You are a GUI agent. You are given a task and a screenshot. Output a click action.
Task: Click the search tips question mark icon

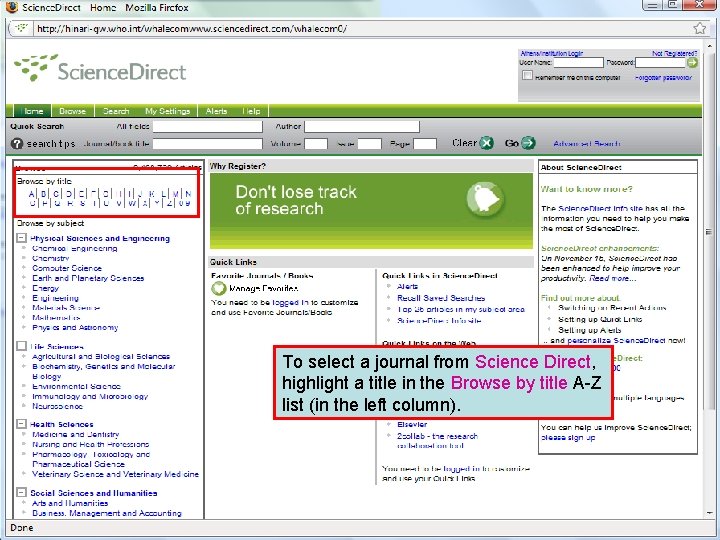click(17, 144)
